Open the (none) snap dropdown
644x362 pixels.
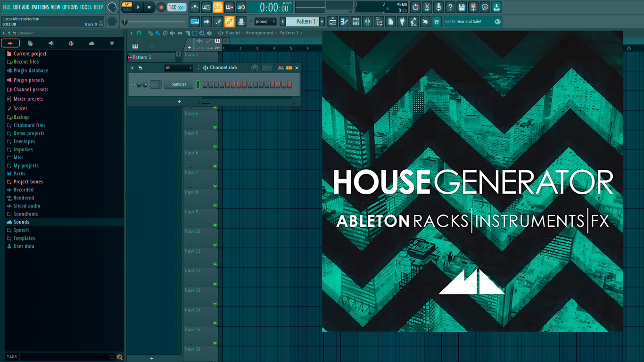(x=265, y=21)
